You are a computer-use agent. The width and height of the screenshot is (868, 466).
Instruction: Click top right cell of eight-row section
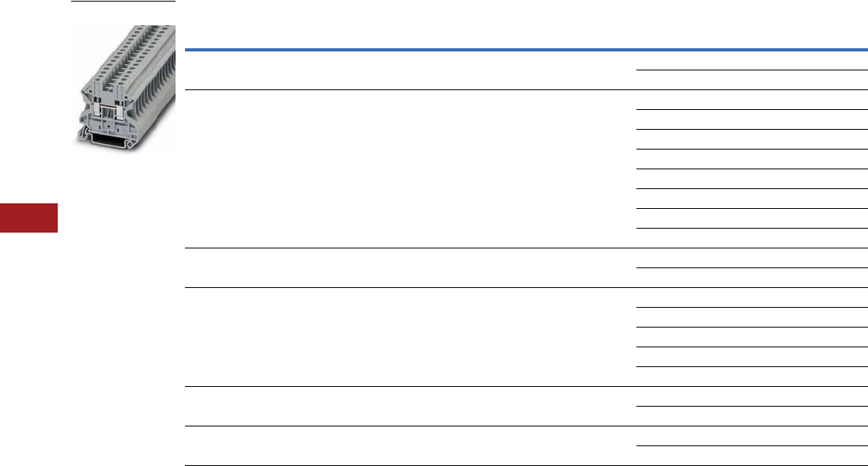pyautogui.click(x=749, y=100)
